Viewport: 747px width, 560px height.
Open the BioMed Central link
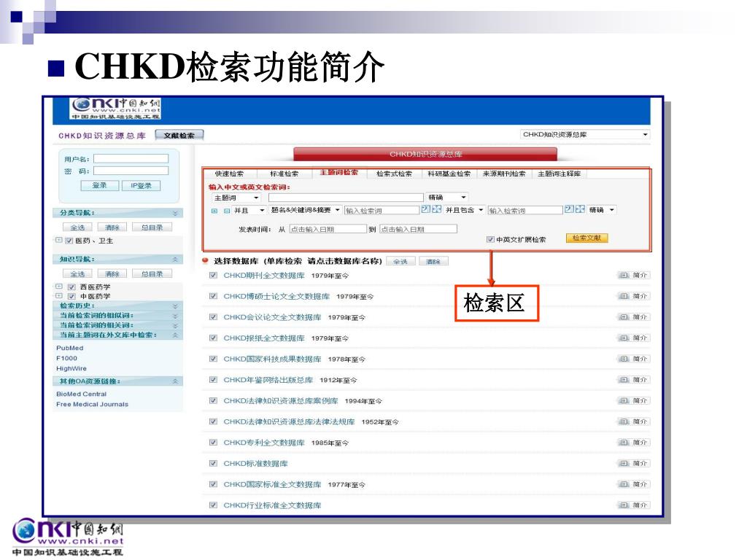[x=82, y=394]
